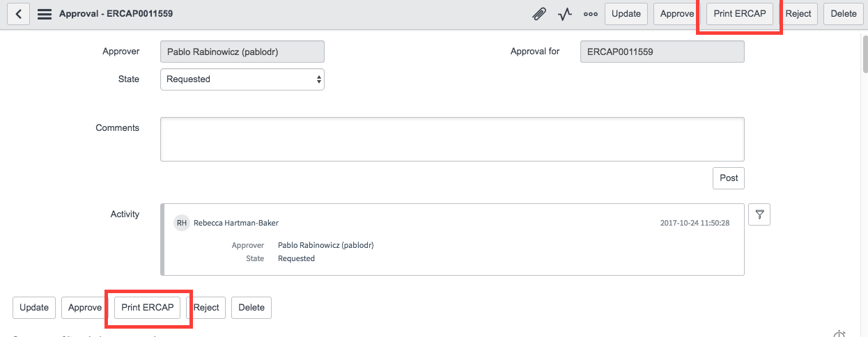Click the back arrow in the header

coord(19,14)
